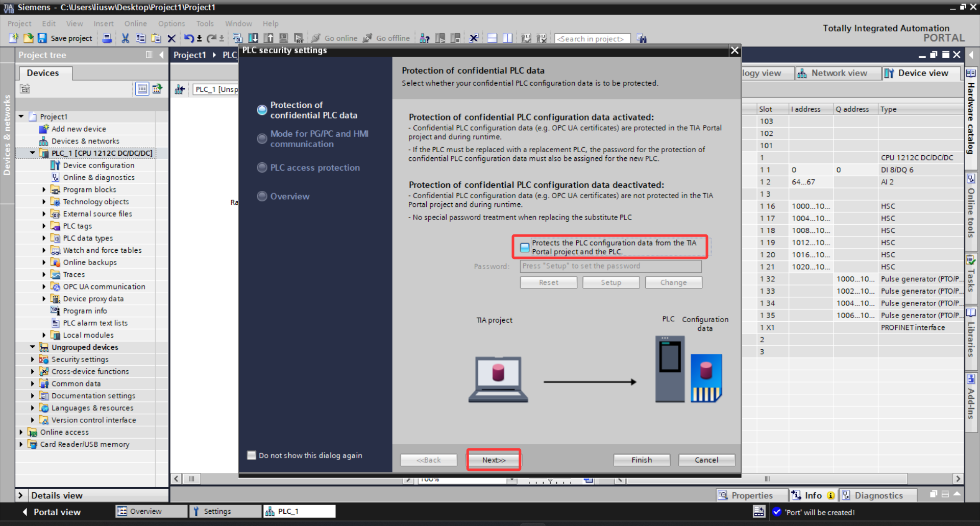Expand the Watch and force tables node

(44, 250)
